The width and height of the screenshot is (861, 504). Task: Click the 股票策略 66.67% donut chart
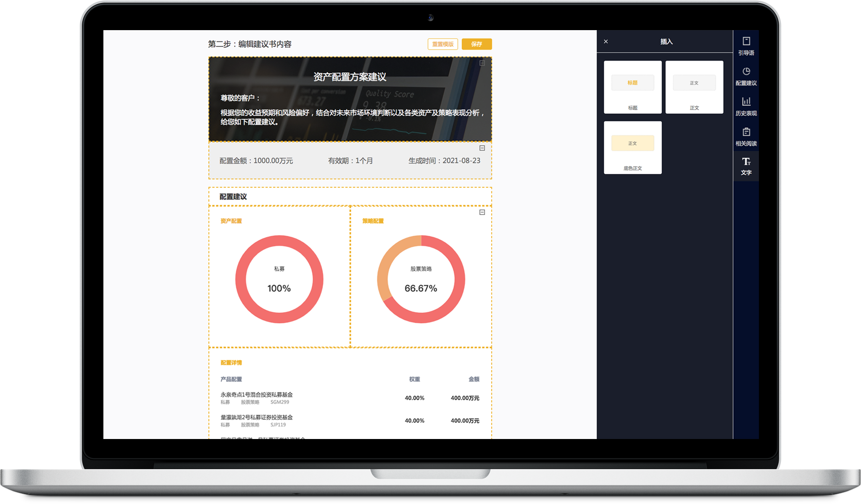tap(421, 279)
